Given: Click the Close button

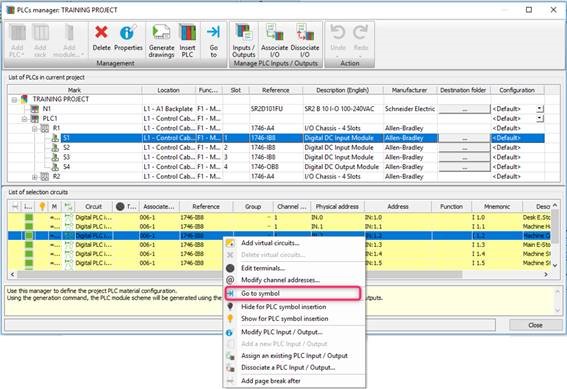Looking at the screenshot, I should point(535,325).
